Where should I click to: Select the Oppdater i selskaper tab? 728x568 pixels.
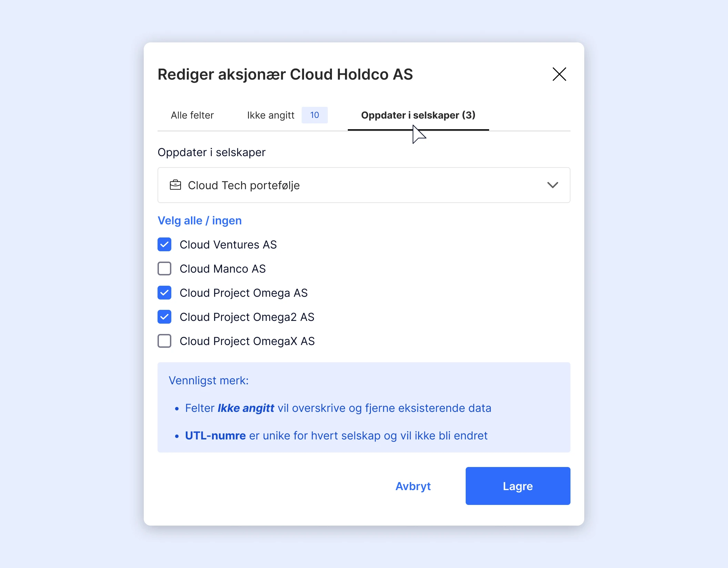(x=418, y=115)
